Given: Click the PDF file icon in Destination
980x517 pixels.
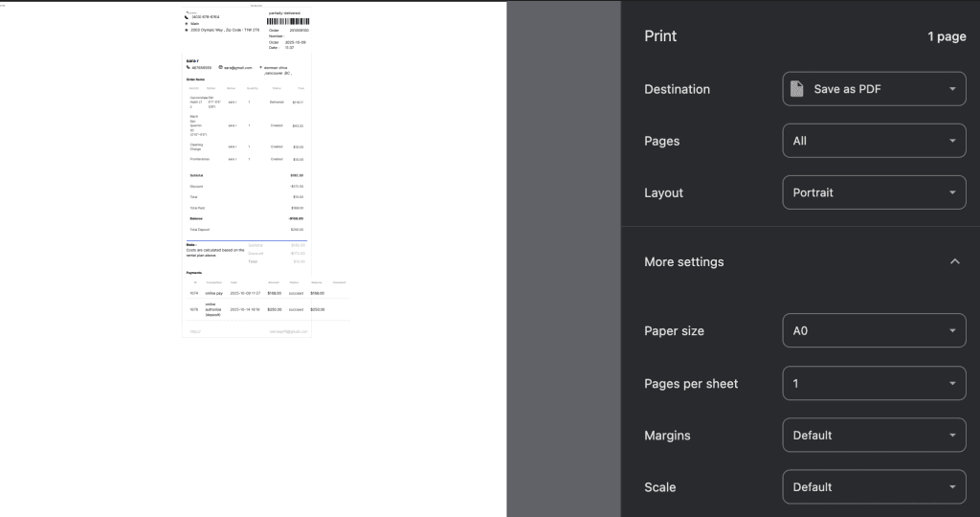Looking at the screenshot, I should [796, 89].
